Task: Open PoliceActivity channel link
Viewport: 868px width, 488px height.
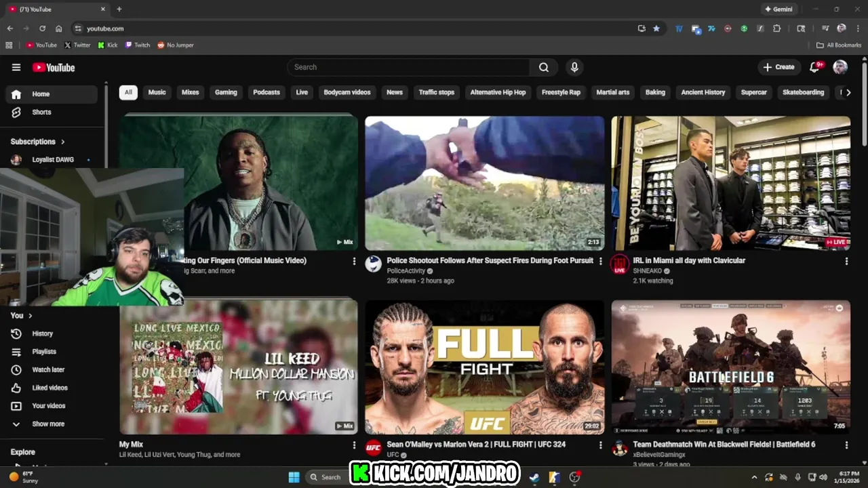Action: pos(406,271)
